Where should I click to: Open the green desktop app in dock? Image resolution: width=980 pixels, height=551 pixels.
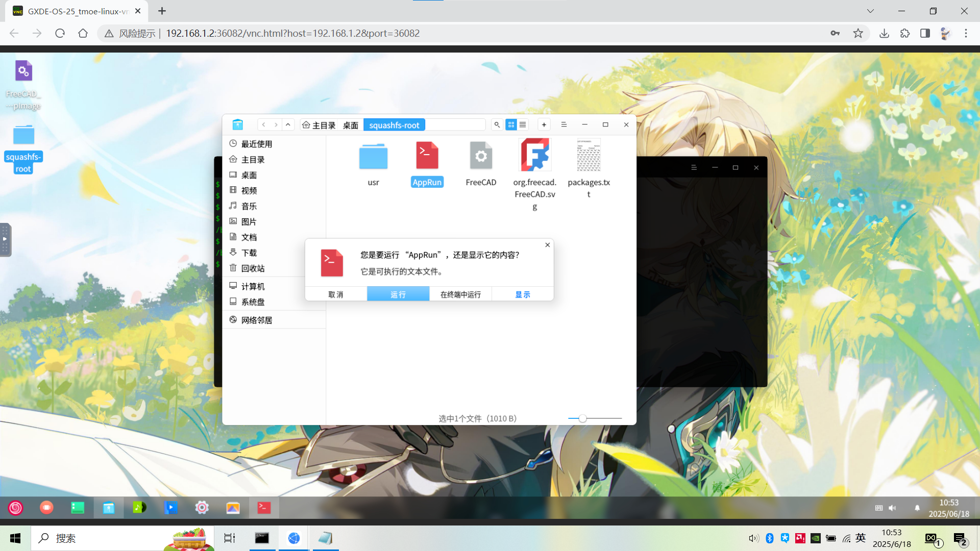[78, 508]
